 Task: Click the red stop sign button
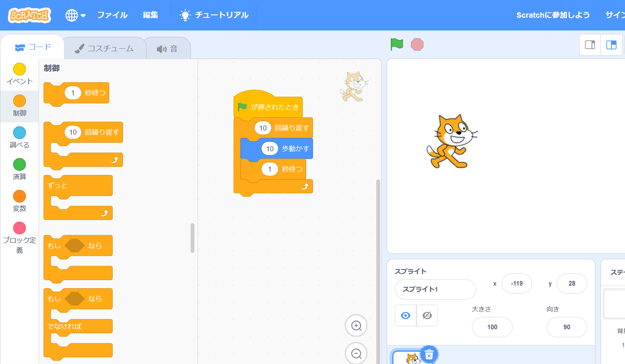click(x=417, y=44)
